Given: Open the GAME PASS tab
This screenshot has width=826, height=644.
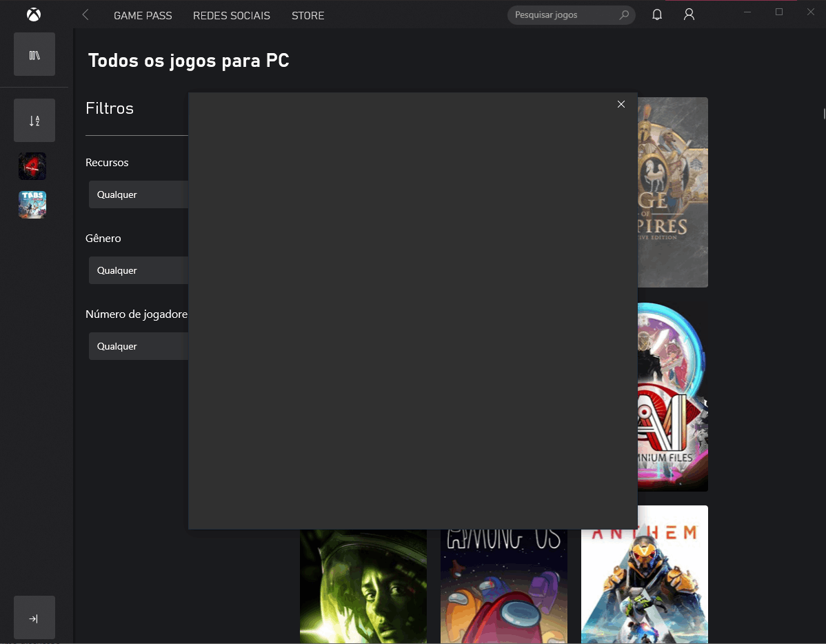Looking at the screenshot, I should click(x=143, y=16).
